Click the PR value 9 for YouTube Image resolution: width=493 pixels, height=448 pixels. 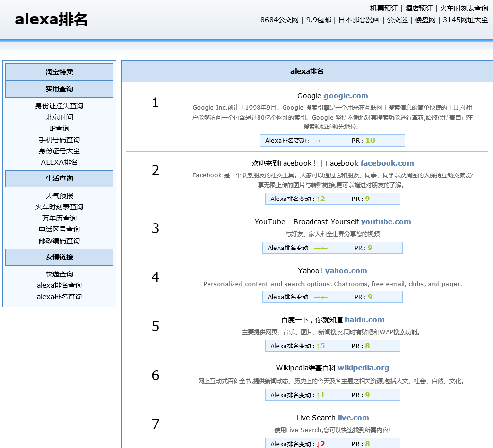coord(370,248)
